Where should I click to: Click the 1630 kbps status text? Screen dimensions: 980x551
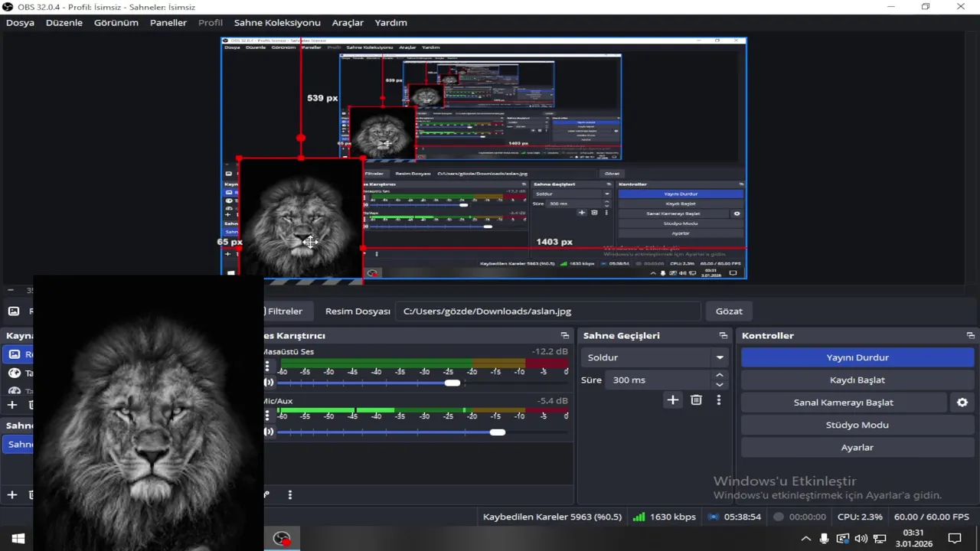[x=672, y=517]
